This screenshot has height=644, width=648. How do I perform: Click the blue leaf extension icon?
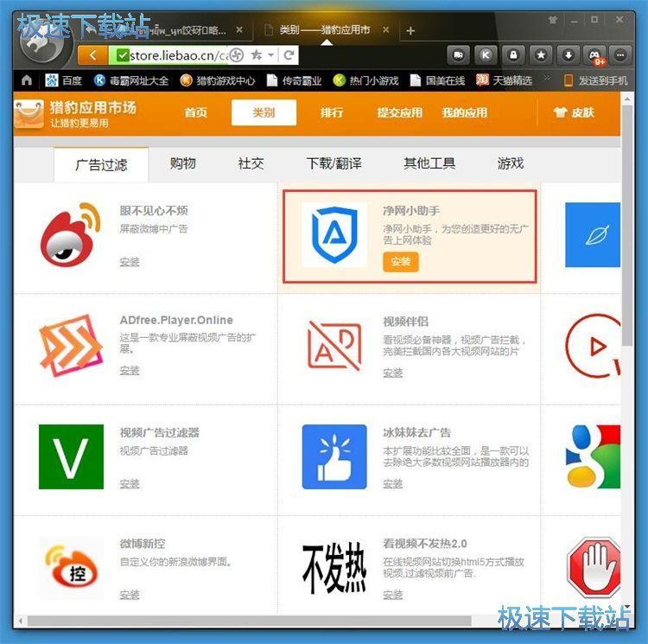point(593,235)
